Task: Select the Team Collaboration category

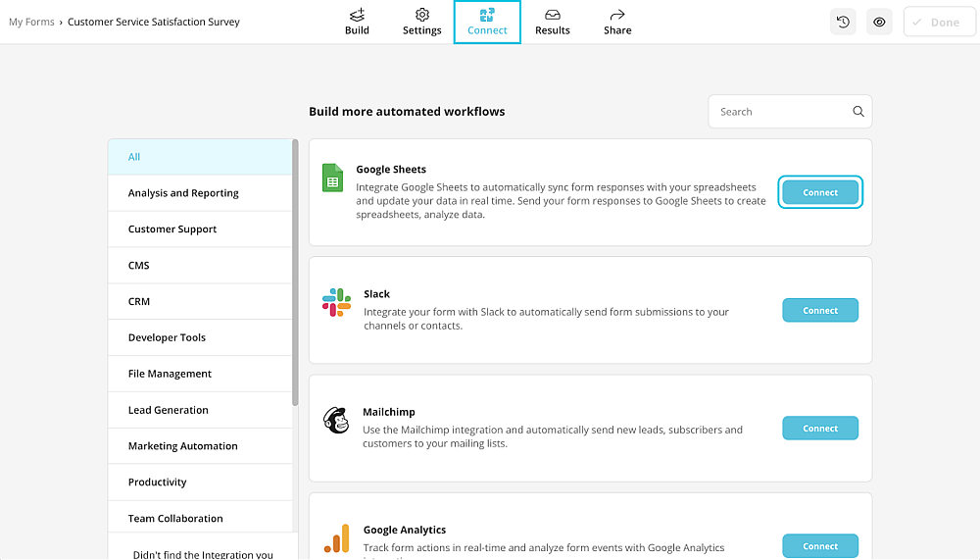Action: 200,518
